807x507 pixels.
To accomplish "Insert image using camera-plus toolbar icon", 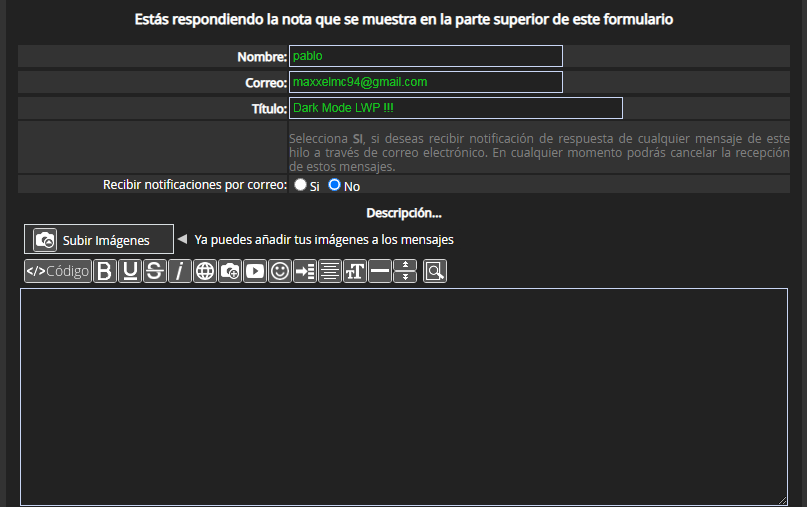I will [x=230, y=271].
